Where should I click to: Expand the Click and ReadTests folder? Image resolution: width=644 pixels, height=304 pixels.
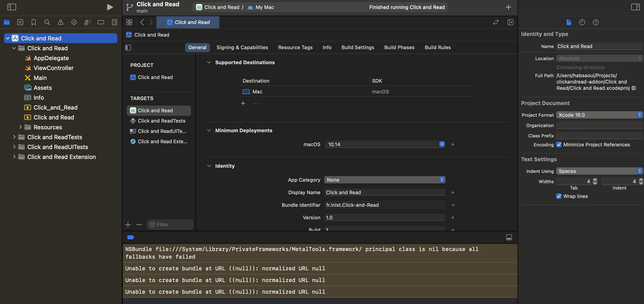click(x=14, y=137)
